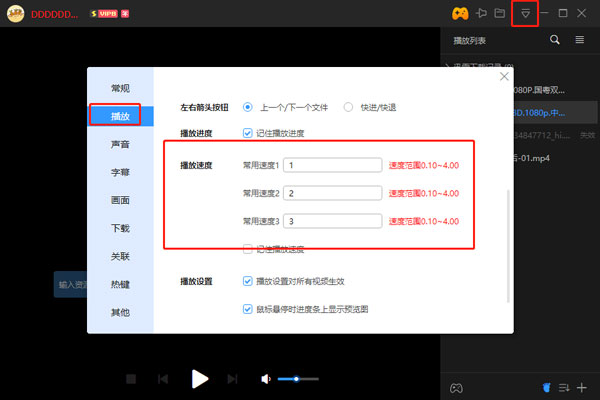Screen dimensions: 600x400
Task: Add files with the plus icon
Action: pyautogui.click(x=582, y=388)
